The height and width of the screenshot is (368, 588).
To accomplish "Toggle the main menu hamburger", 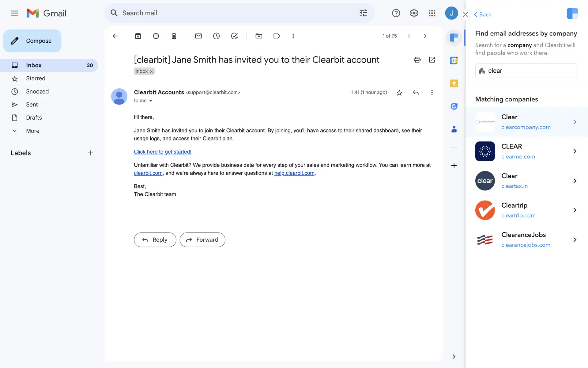I will (15, 13).
